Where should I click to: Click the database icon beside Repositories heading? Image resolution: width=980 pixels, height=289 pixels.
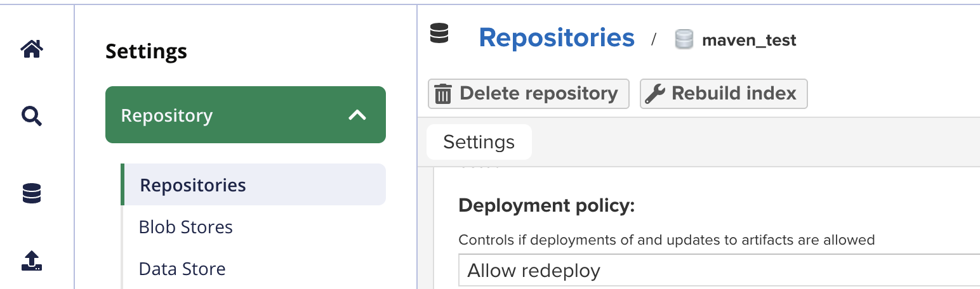coord(439,33)
